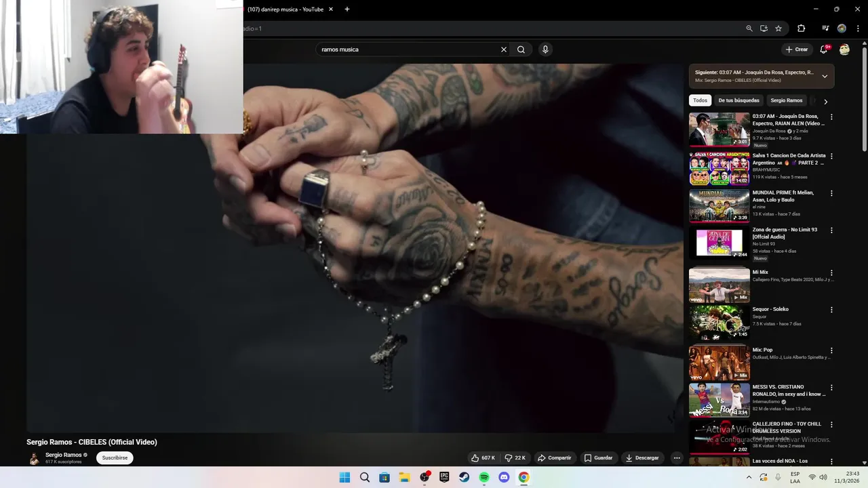Image resolution: width=868 pixels, height=488 pixels.
Task: Start voice search with microphone icon
Action: [545, 49]
